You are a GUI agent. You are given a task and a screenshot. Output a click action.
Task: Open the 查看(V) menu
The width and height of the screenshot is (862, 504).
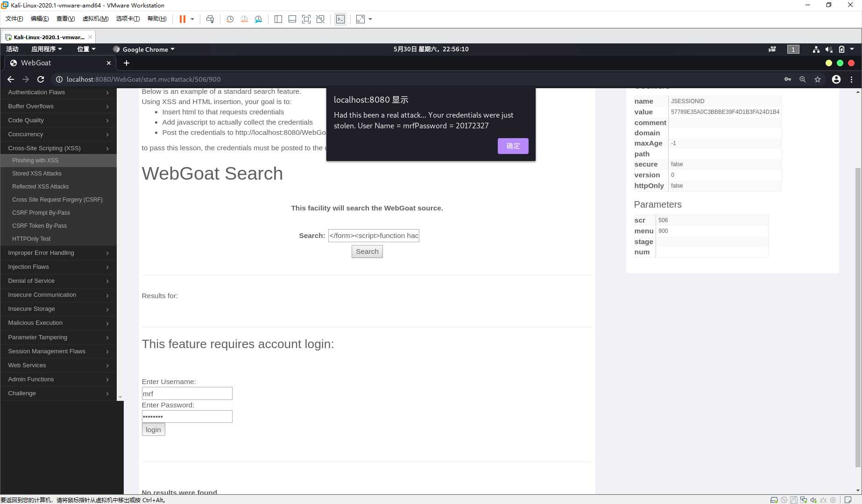coord(65,19)
